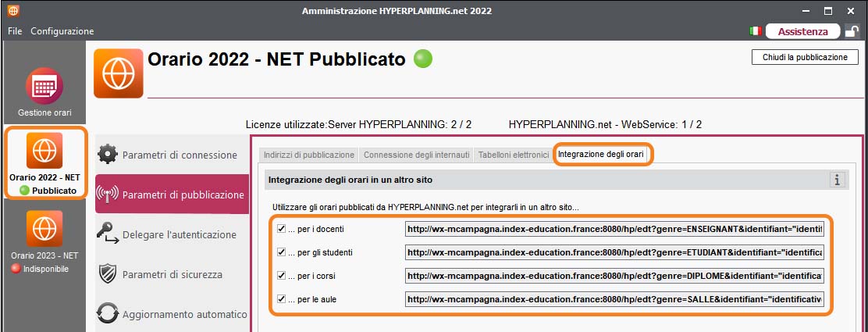
Task: Open the File menu
Action: (x=15, y=31)
